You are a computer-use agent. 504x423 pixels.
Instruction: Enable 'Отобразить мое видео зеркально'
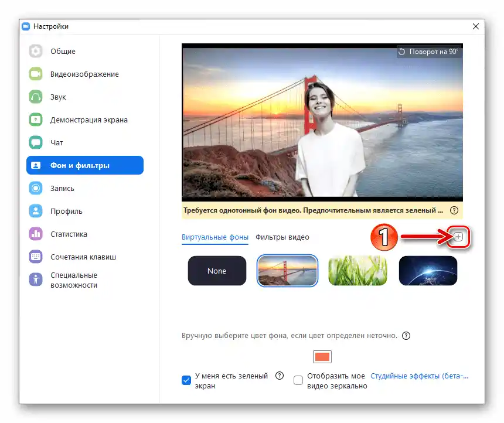coord(298,380)
